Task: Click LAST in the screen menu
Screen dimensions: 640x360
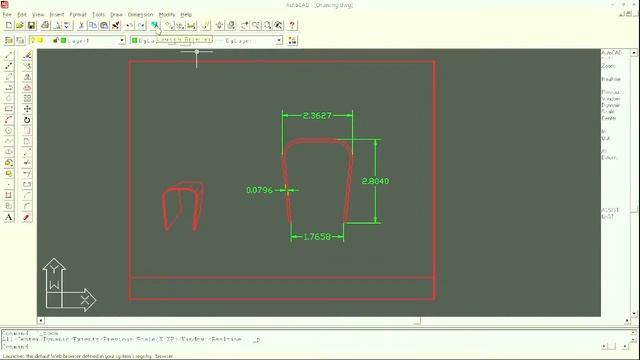Action: click(608, 216)
